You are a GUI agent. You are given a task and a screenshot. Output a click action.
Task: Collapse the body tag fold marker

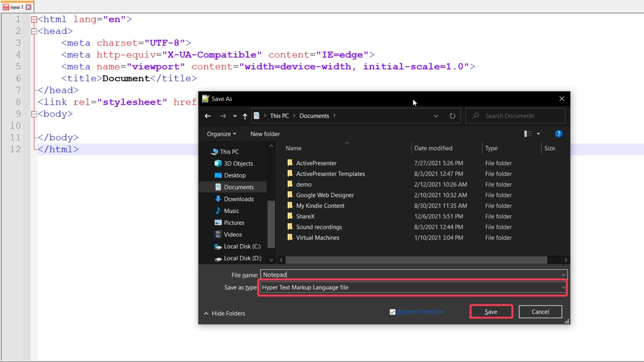(34, 114)
